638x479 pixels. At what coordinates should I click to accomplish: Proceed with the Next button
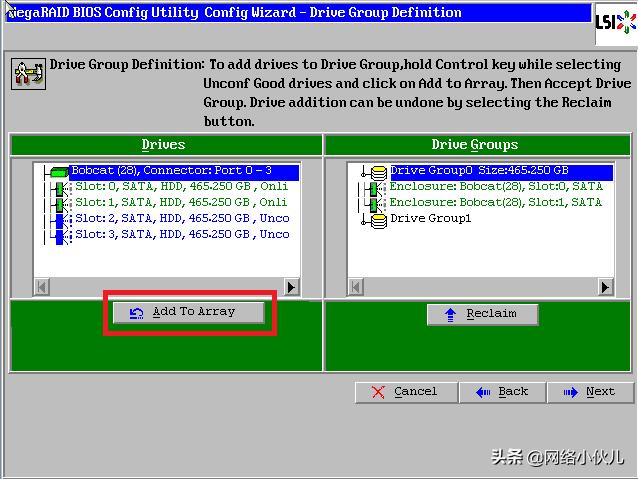(590, 392)
